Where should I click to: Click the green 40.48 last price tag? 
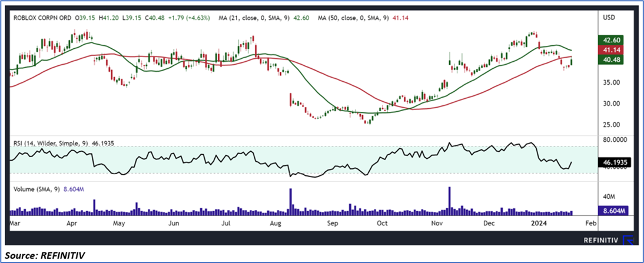(x=612, y=59)
